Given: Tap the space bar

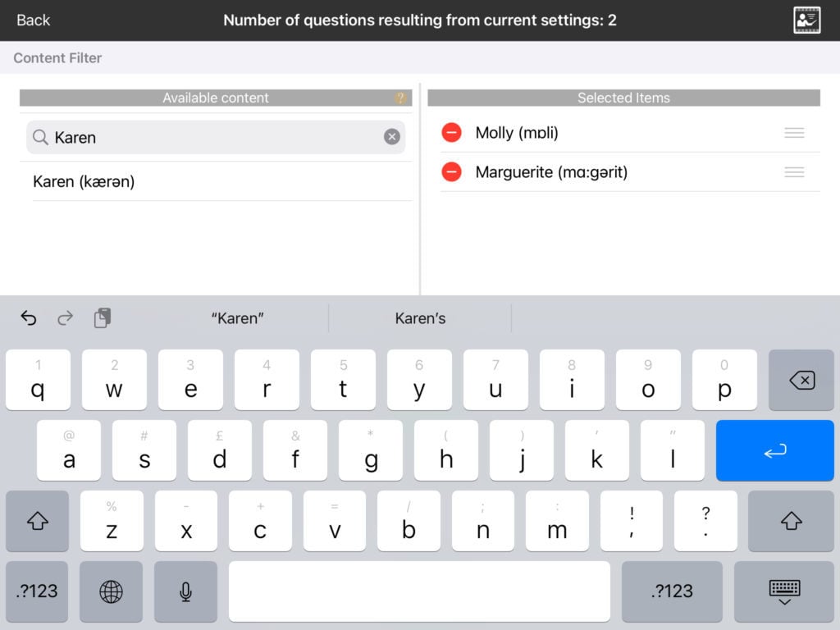Looking at the screenshot, I should [x=419, y=591].
